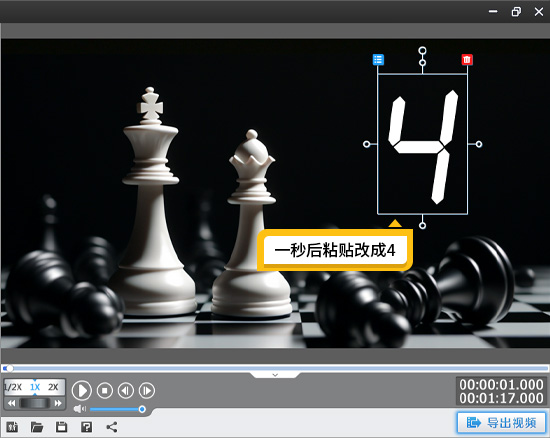Delete the sticker with red trash icon
Screen dimensions: 550x438
tap(467, 60)
